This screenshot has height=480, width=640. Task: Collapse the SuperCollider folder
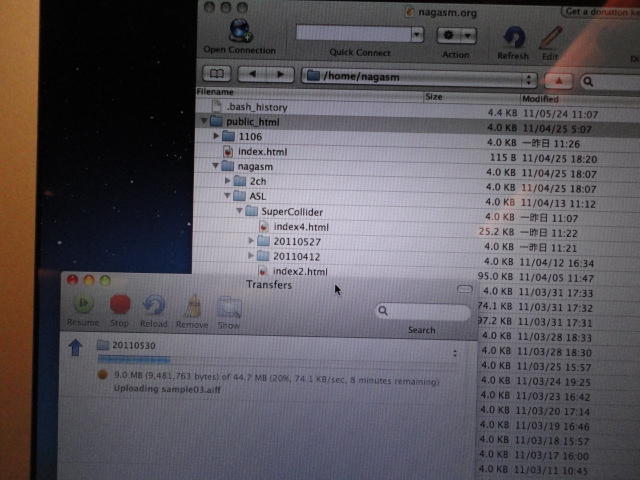click(x=239, y=211)
